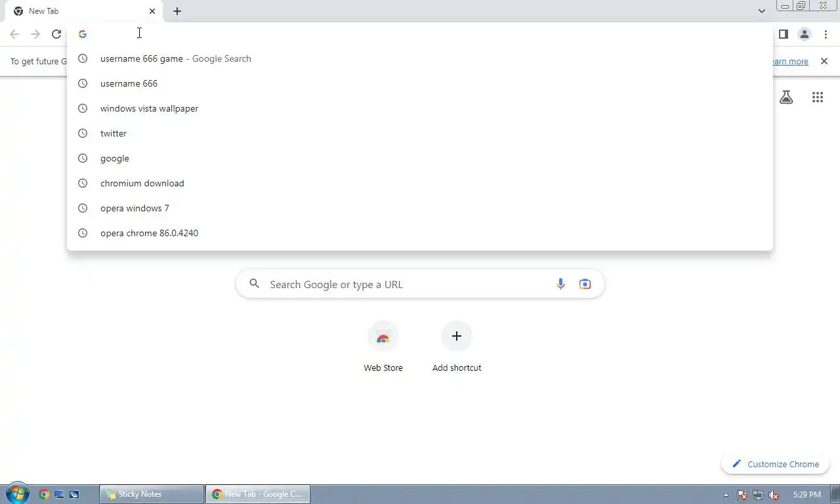The width and height of the screenshot is (840, 504).
Task: Open the Action Center flag icon
Action: (742, 495)
